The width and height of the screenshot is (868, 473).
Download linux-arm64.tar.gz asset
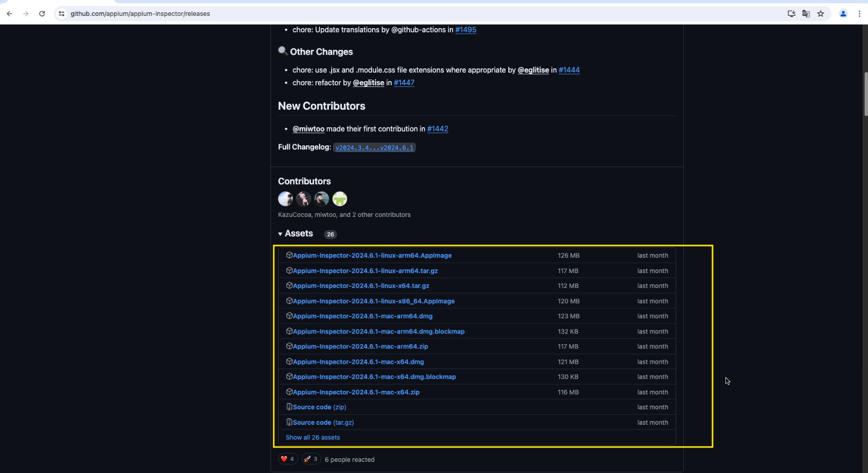coord(365,271)
